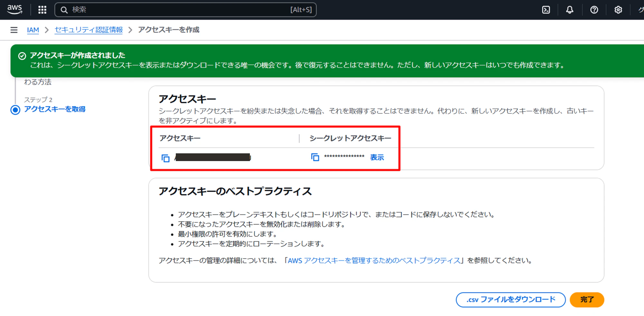Click the ステップ 2 label
This screenshot has height=316, width=644.
tap(38, 100)
